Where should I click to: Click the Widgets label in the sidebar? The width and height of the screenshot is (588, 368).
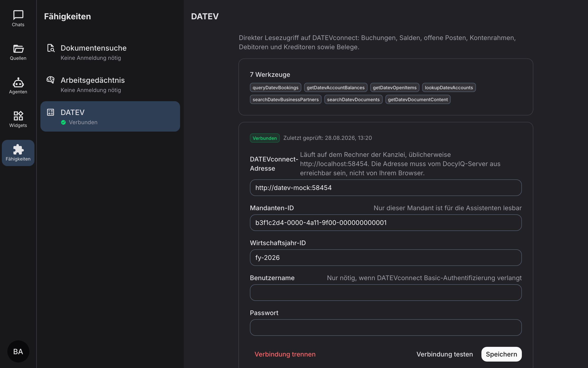18,125
